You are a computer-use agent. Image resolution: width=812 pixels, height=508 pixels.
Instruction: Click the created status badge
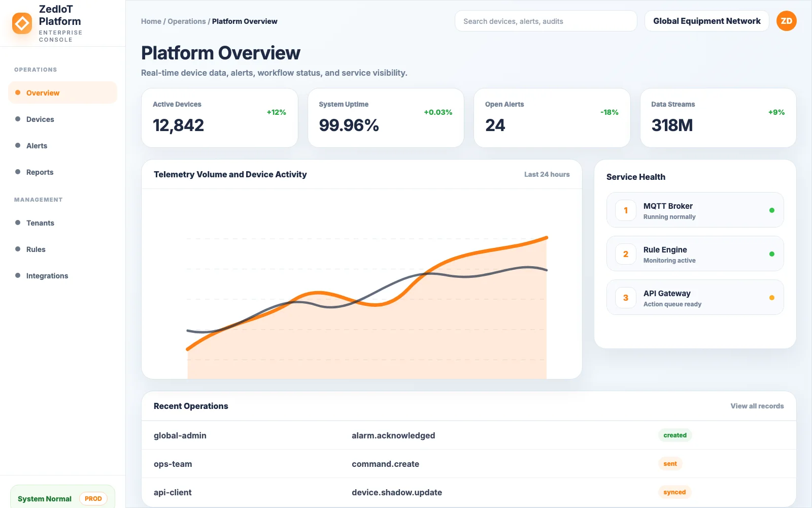tap(674, 435)
